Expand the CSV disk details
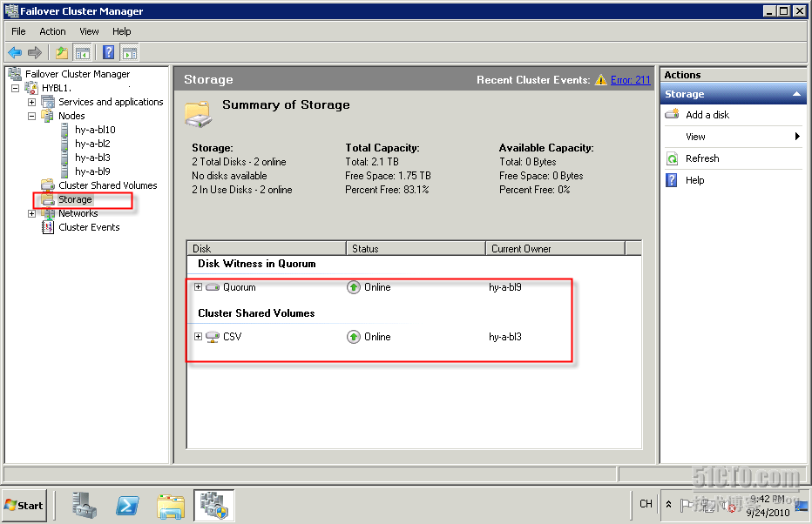 point(198,336)
